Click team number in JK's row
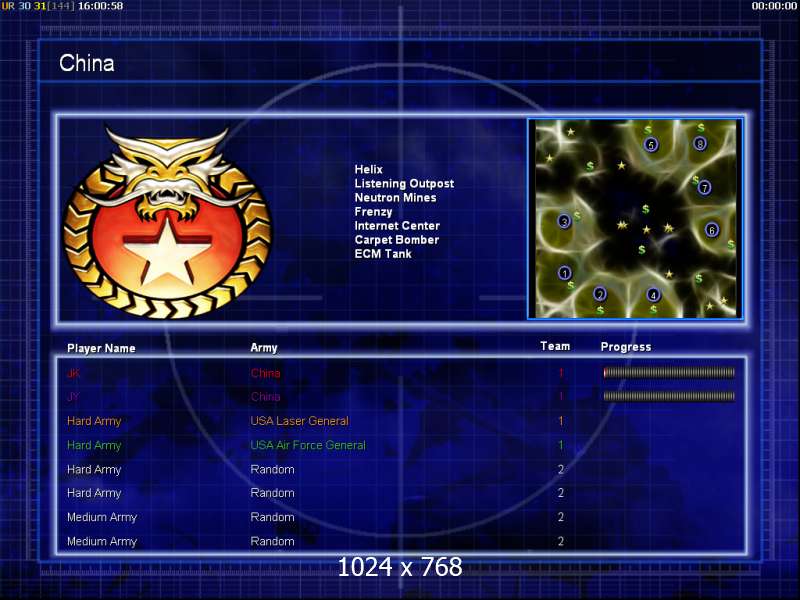Viewport: 800px width, 600px height. [561, 373]
